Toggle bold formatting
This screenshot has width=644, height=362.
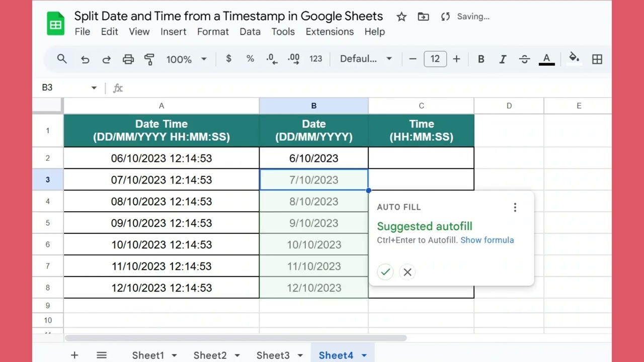481,59
